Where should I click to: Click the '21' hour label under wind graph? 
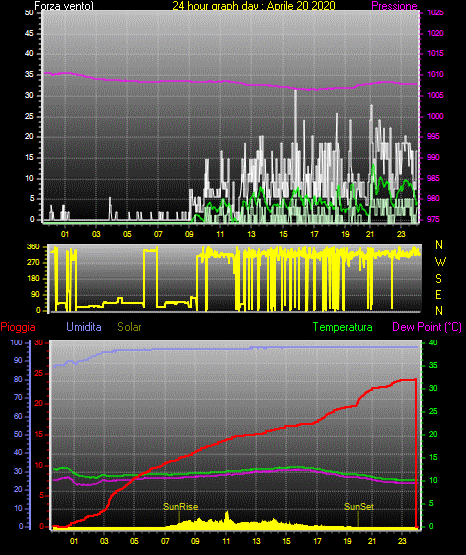tap(370, 234)
